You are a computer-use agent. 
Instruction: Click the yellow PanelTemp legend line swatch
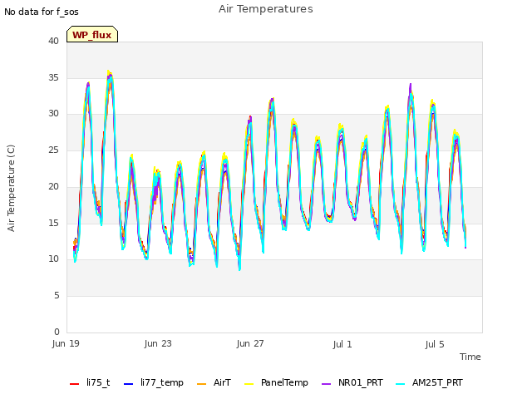[x=249, y=384]
